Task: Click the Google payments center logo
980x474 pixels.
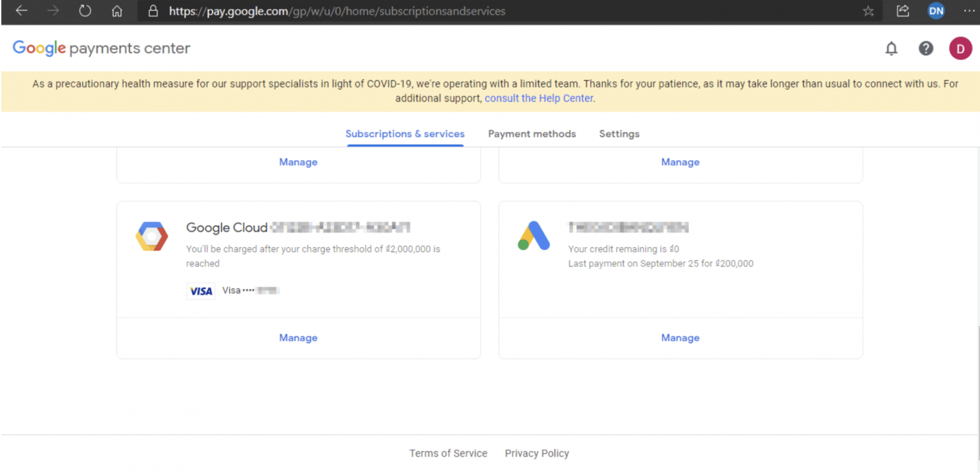Action: (101, 48)
